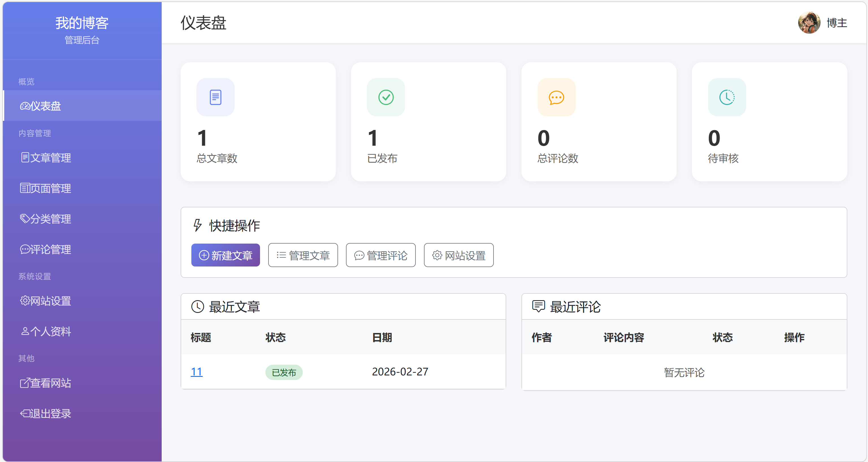This screenshot has width=868, height=462.
Task: Click the 新建文章 button
Action: (x=226, y=255)
